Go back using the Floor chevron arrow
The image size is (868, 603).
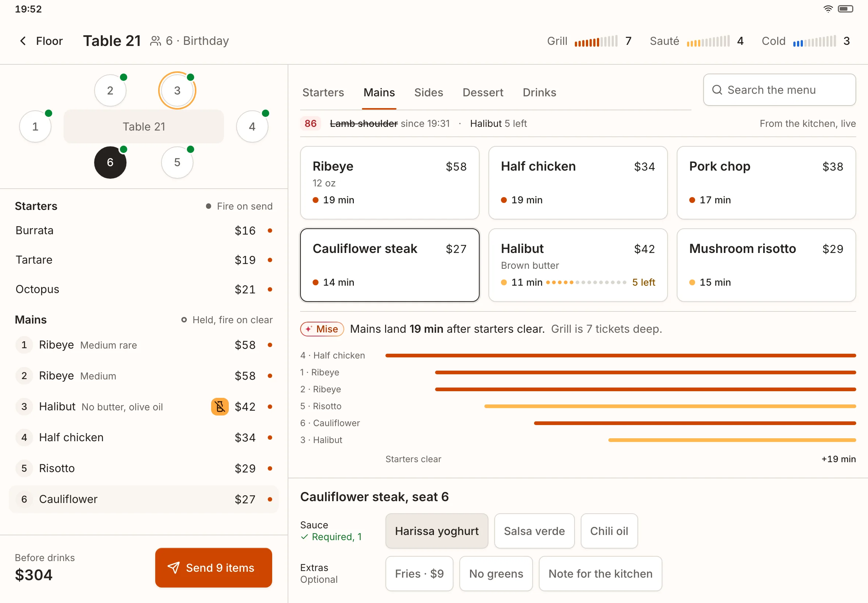[x=23, y=41]
